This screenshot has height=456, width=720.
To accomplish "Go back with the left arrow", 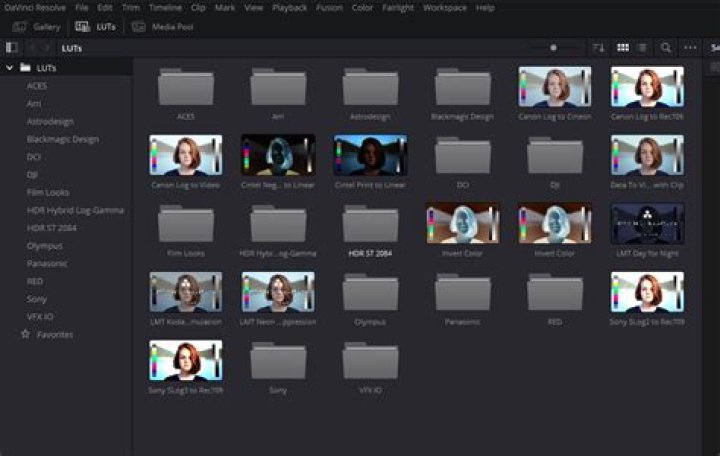I will 33,48.
